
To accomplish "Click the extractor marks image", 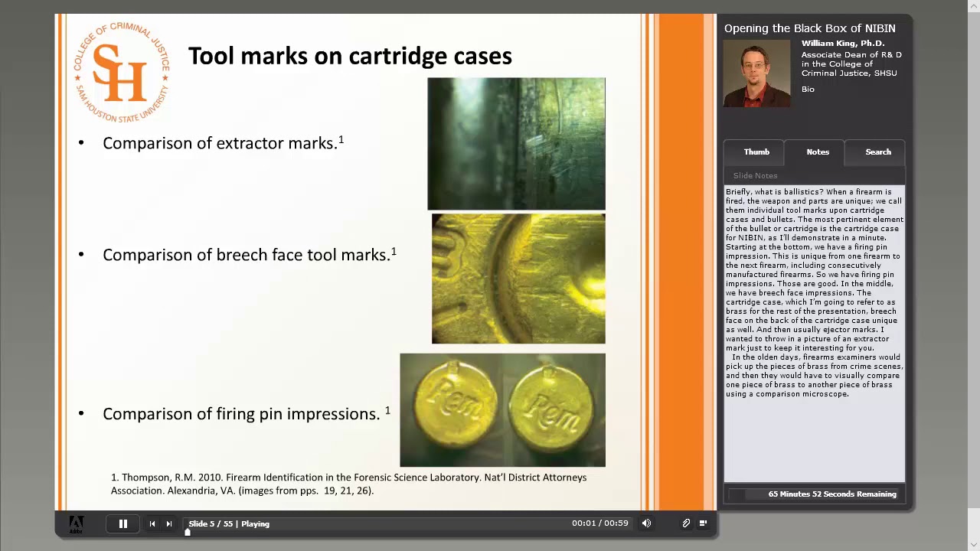I will click(516, 143).
